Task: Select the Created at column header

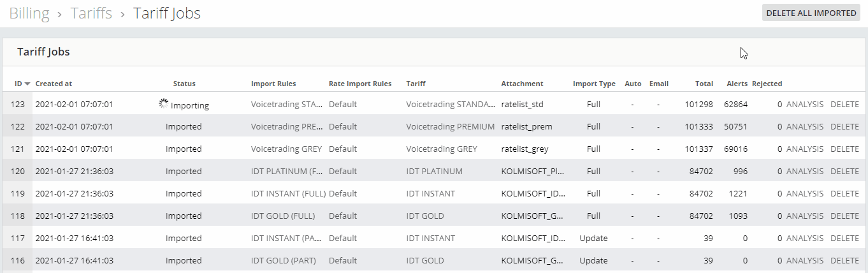Action: pyautogui.click(x=54, y=84)
